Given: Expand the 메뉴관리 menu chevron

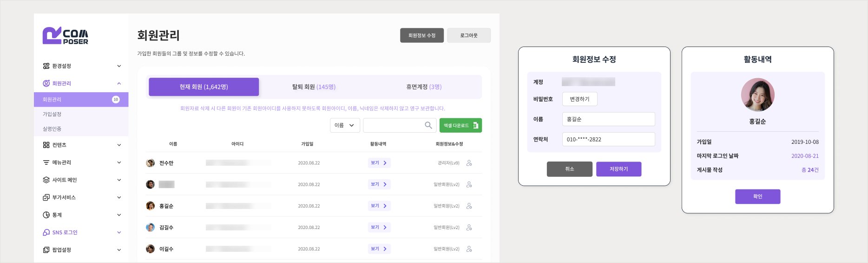Looking at the screenshot, I should tap(119, 162).
